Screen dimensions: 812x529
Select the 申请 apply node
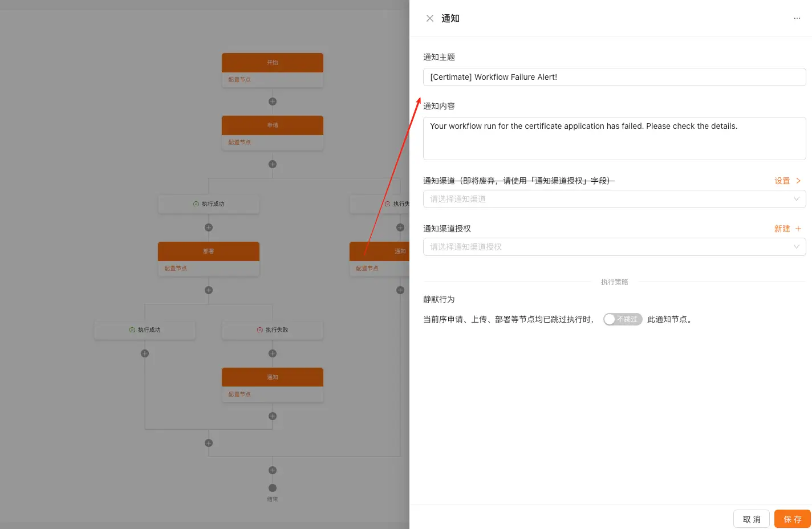(273, 125)
